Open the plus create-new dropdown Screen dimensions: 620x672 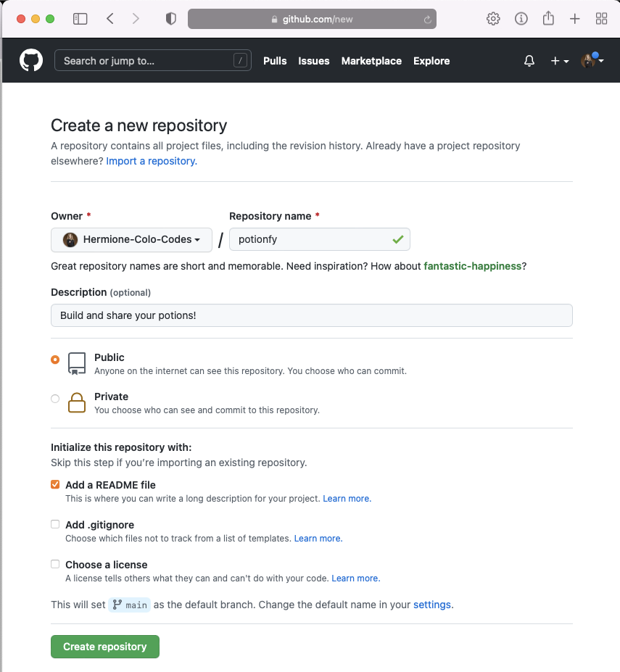click(x=559, y=61)
